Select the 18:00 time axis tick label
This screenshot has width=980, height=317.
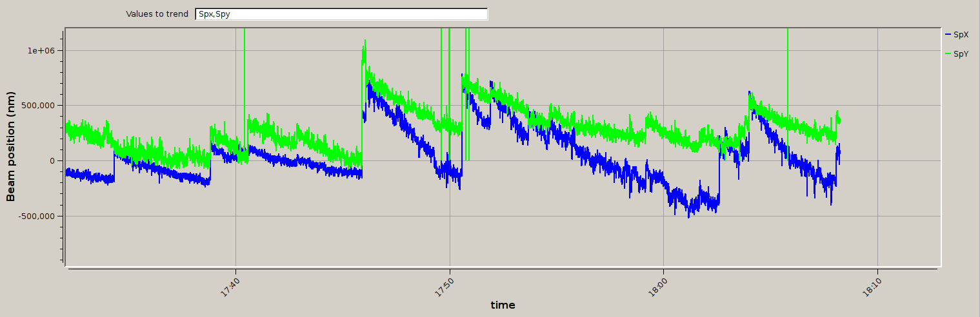click(x=659, y=284)
